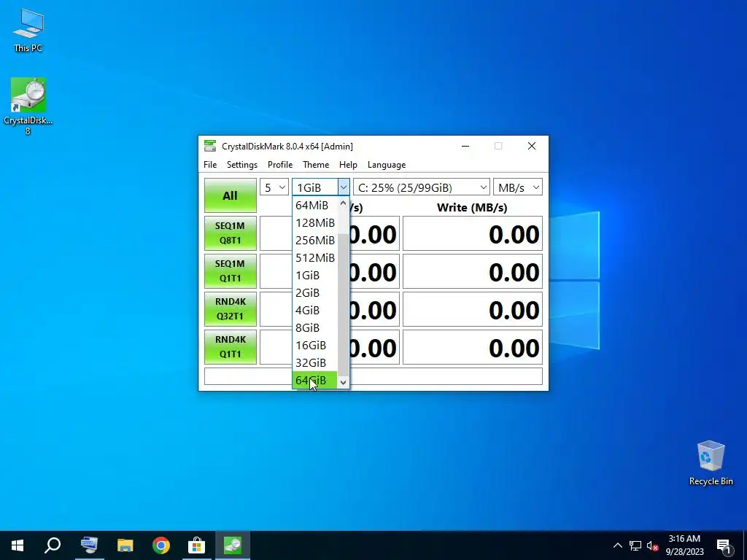Click the size list scrollbar thumb
Screen dimensions: 747x560
point(343,305)
